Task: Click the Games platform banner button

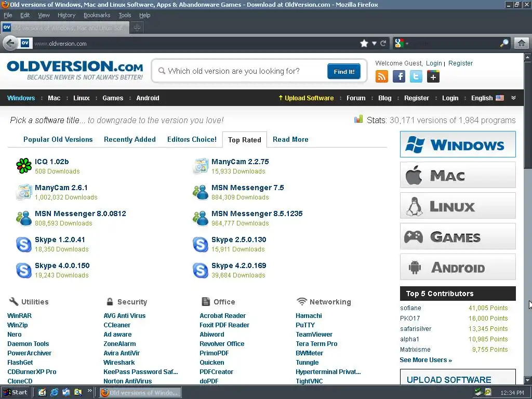Action: (x=458, y=236)
